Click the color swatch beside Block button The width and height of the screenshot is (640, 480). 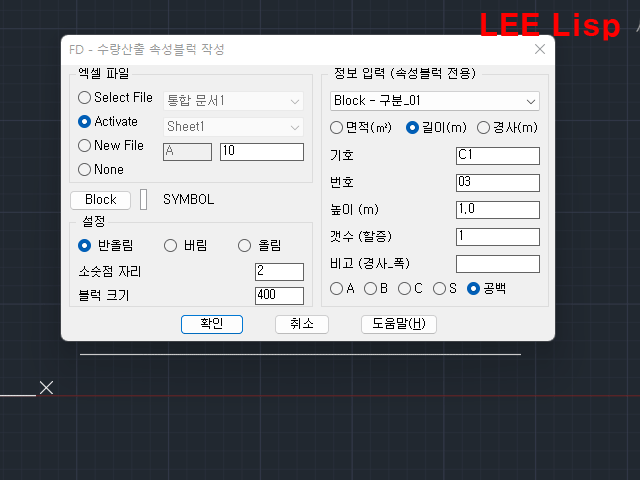[x=143, y=200]
